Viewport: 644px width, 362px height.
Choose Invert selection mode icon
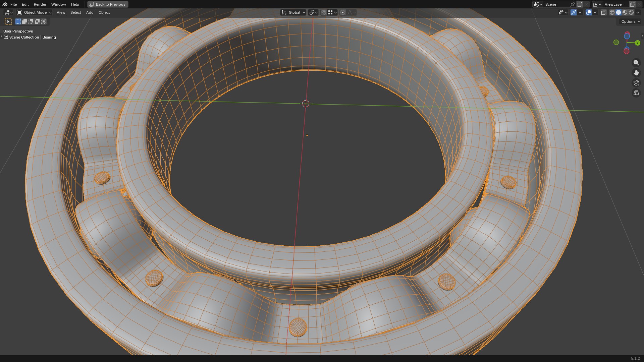click(37, 21)
